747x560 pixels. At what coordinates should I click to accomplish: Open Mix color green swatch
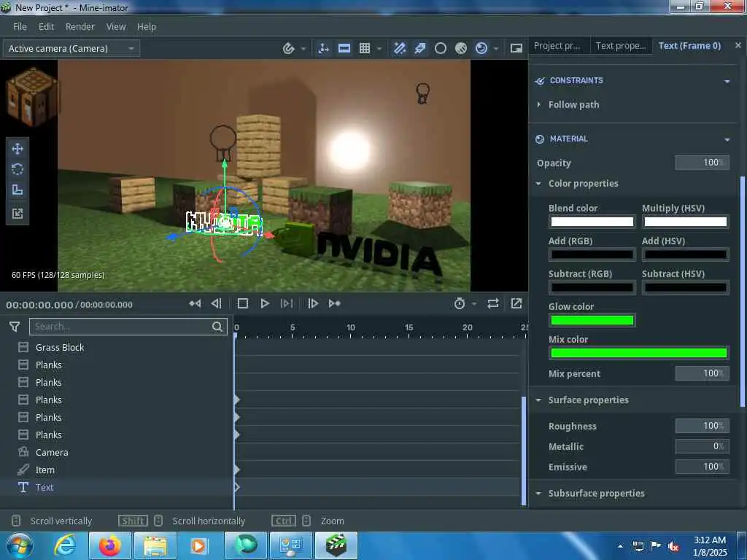(639, 353)
